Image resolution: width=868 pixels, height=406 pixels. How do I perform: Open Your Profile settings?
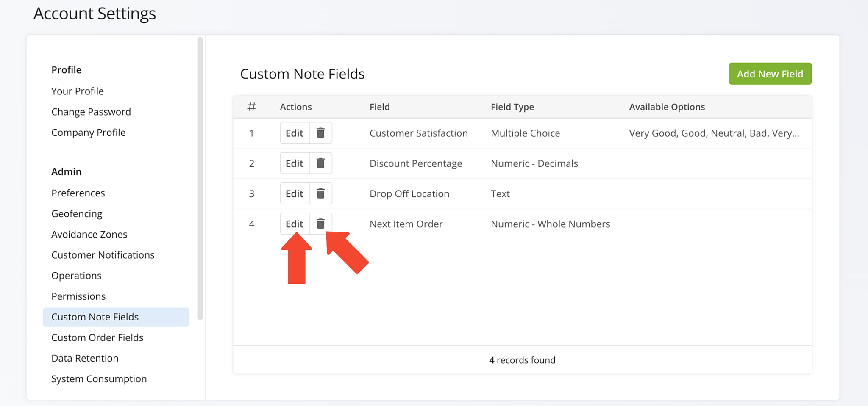point(78,91)
